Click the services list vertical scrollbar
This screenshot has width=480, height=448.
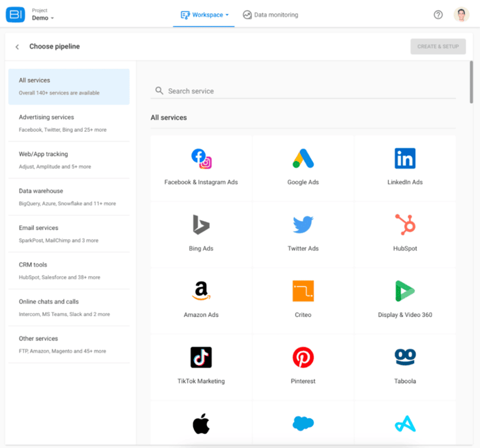471,82
